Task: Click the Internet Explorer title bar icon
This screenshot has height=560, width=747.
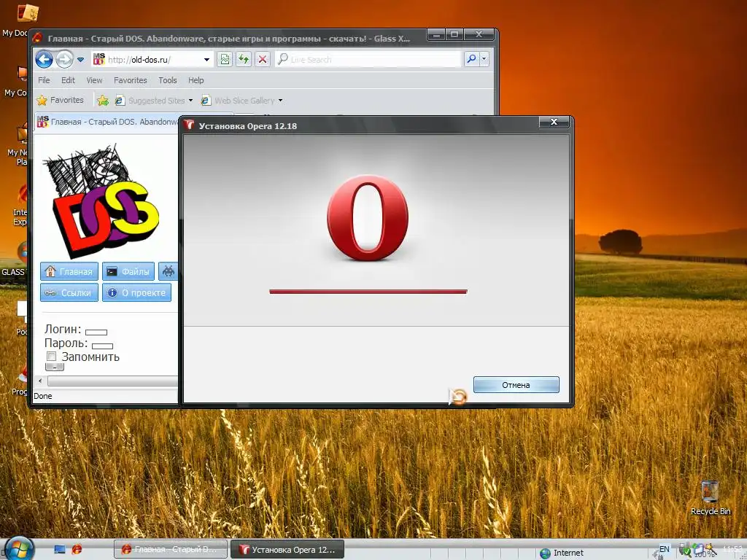Action: [x=38, y=38]
